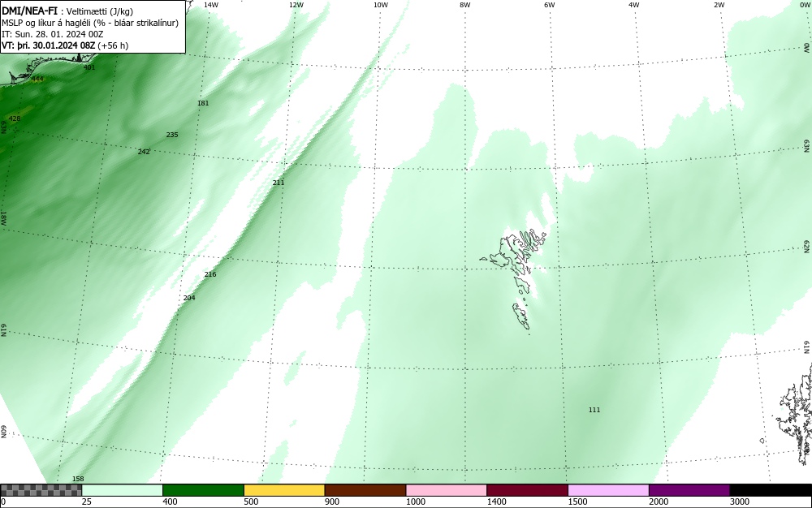Viewport: 812px width, 508px height.
Task: Select the lavender 1500–2000 legend swatch
Action: click(608, 490)
